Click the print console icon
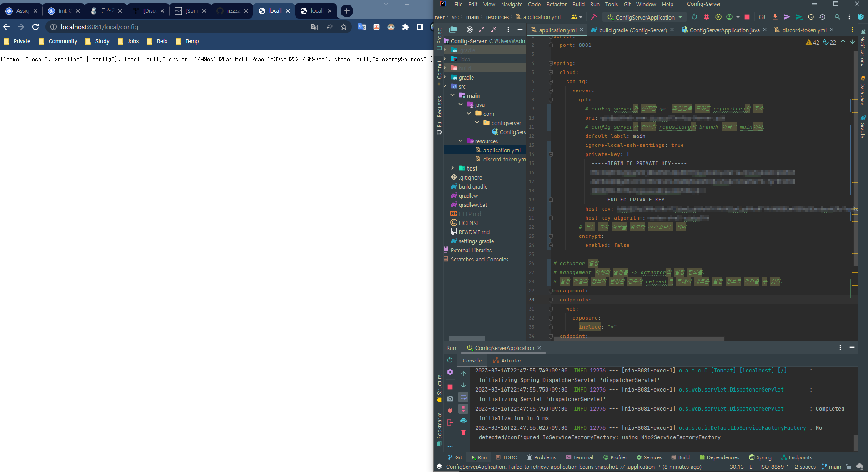This screenshot has width=868, height=472. tap(463, 421)
